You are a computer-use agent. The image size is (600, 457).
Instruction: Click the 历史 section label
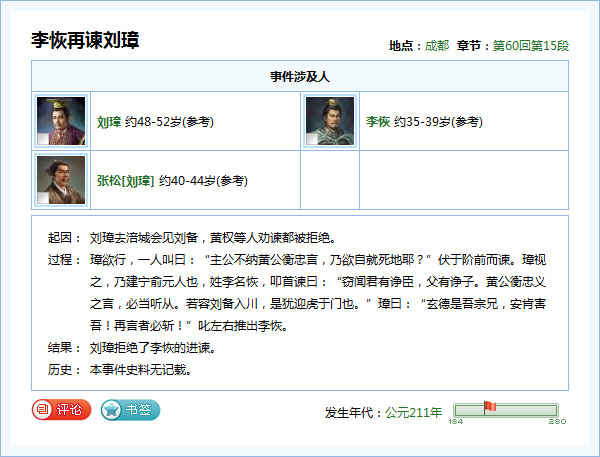click(x=62, y=370)
